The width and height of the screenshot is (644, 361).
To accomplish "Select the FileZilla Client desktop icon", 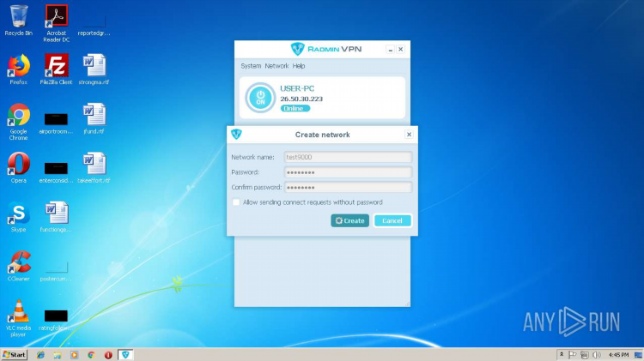I will [x=57, y=69].
